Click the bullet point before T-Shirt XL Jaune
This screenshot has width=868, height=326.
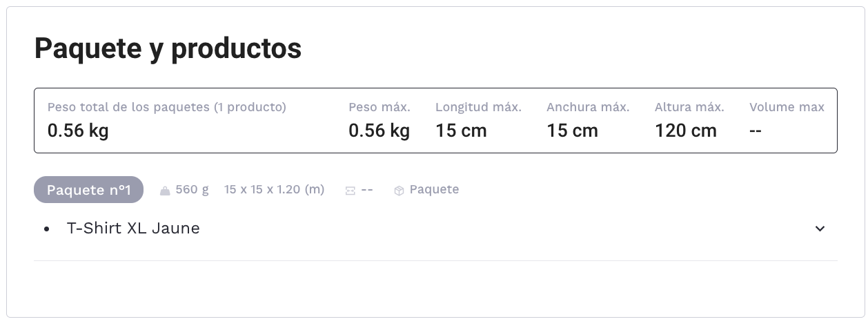coord(46,229)
